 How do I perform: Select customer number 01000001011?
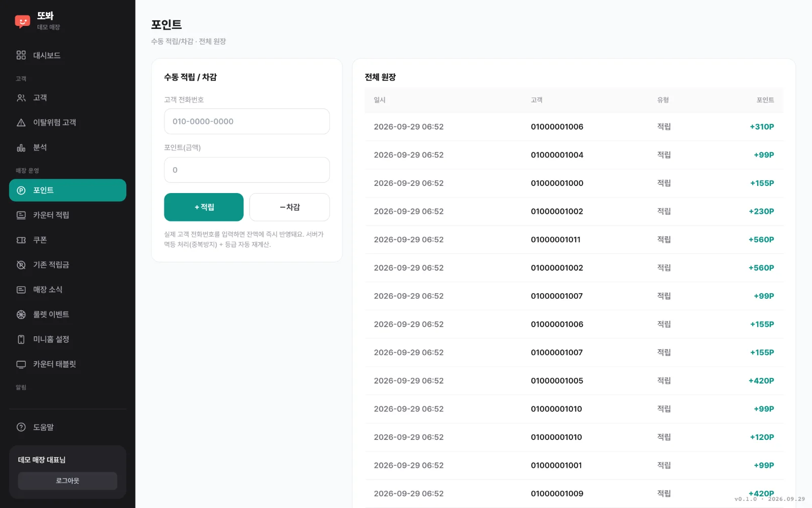tap(556, 240)
